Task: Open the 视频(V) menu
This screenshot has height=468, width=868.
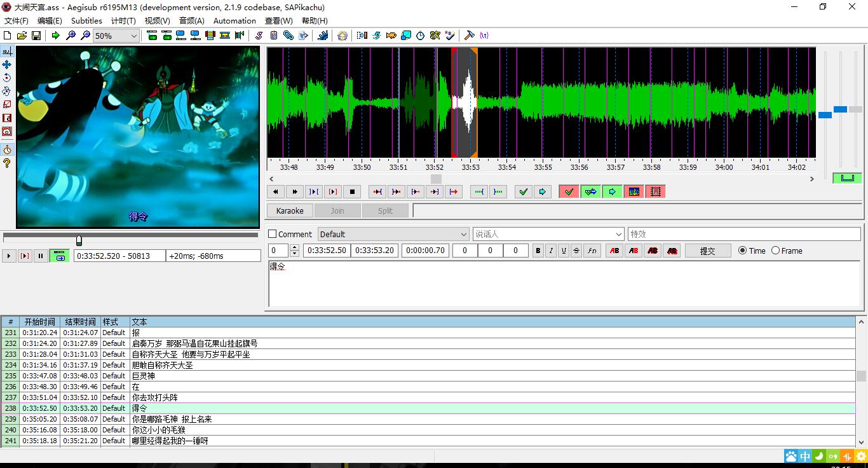Action: (157, 20)
